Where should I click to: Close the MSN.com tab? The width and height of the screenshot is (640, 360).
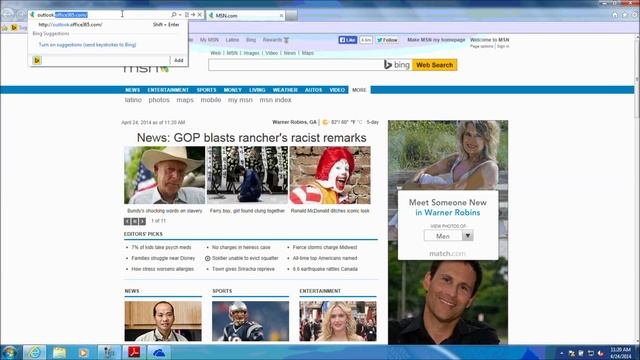click(x=281, y=16)
